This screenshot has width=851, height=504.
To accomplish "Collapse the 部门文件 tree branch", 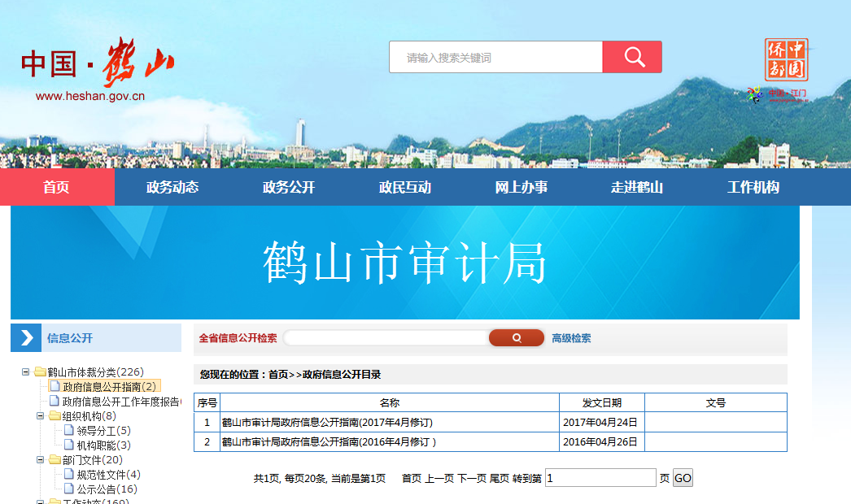I will click(x=41, y=460).
